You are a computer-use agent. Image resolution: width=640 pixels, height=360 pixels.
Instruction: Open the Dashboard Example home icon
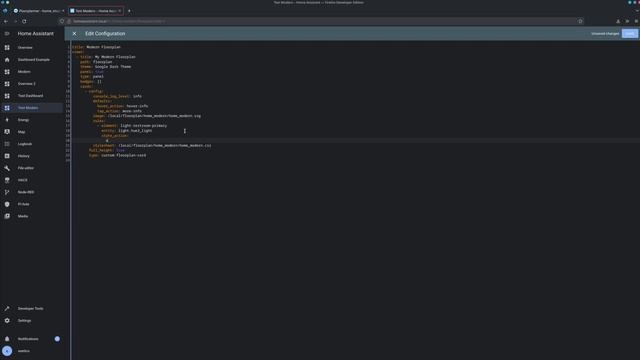point(7,60)
